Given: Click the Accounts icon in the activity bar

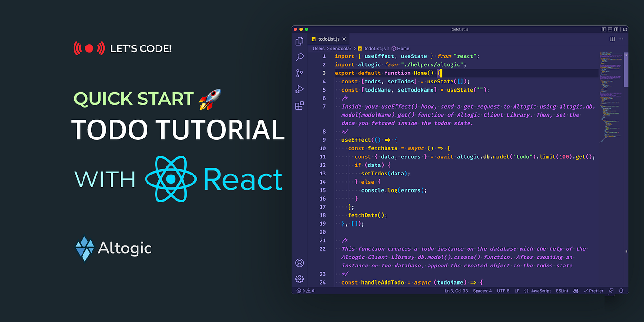Looking at the screenshot, I should point(299,263).
